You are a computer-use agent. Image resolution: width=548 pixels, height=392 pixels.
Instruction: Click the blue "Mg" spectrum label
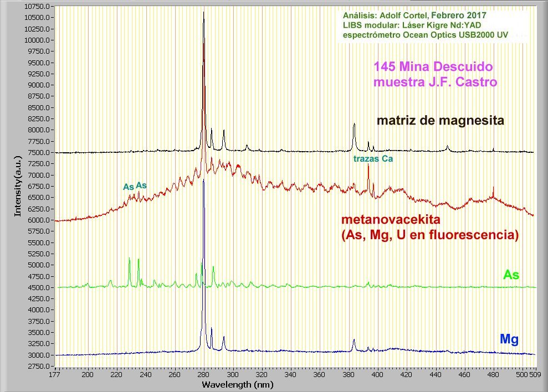coord(509,339)
